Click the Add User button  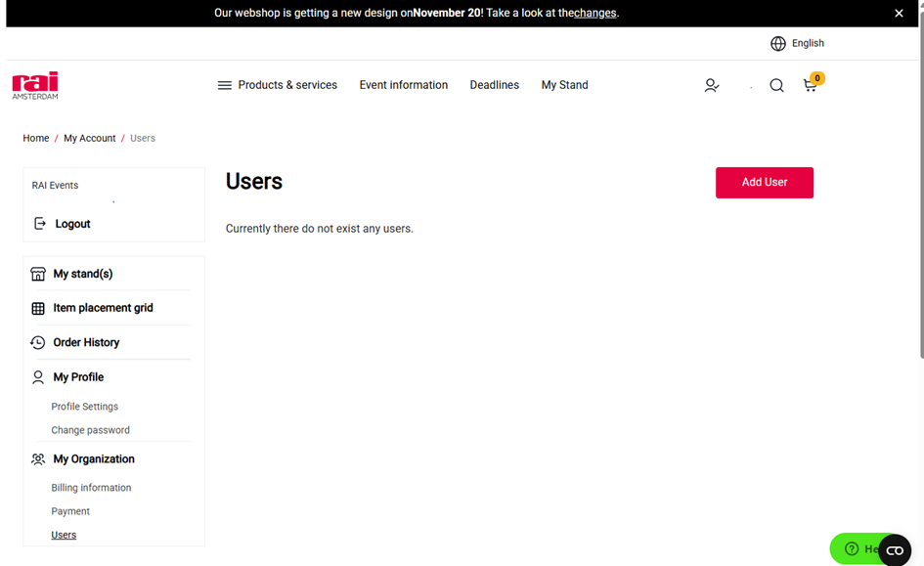coord(765,183)
